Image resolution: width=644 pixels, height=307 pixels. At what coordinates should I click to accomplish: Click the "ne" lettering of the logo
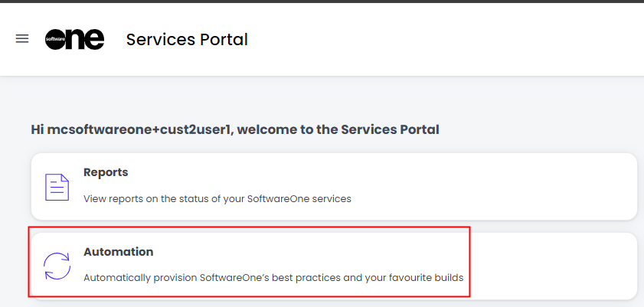coord(87,39)
